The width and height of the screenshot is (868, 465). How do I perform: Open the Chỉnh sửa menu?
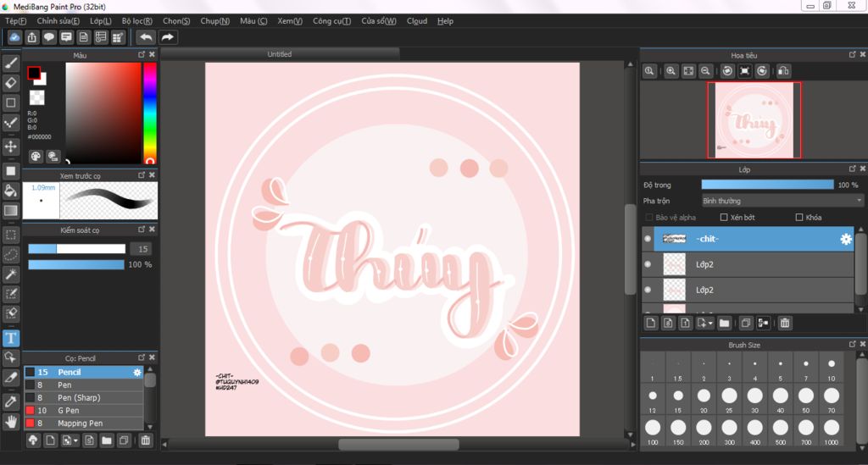point(58,21)
